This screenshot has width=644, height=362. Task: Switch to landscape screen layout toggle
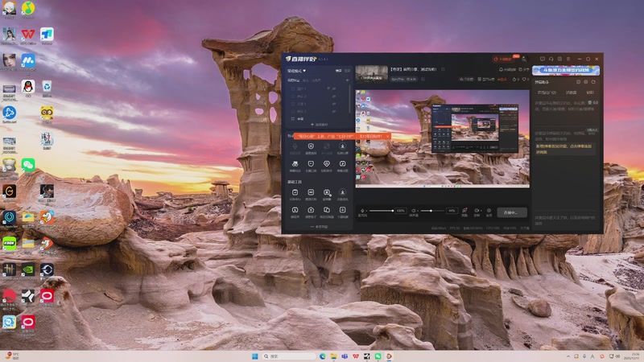pyautogui.click(x=338, y=71)
